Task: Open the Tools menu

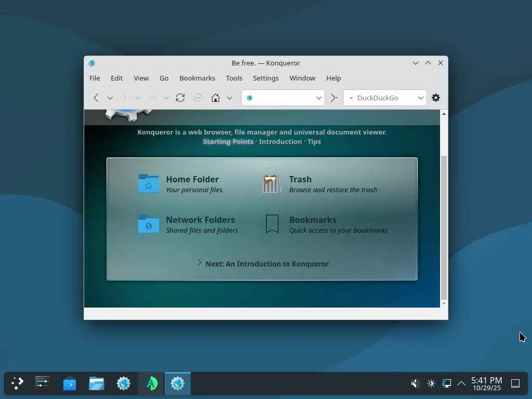Action: tap(234, 78)
